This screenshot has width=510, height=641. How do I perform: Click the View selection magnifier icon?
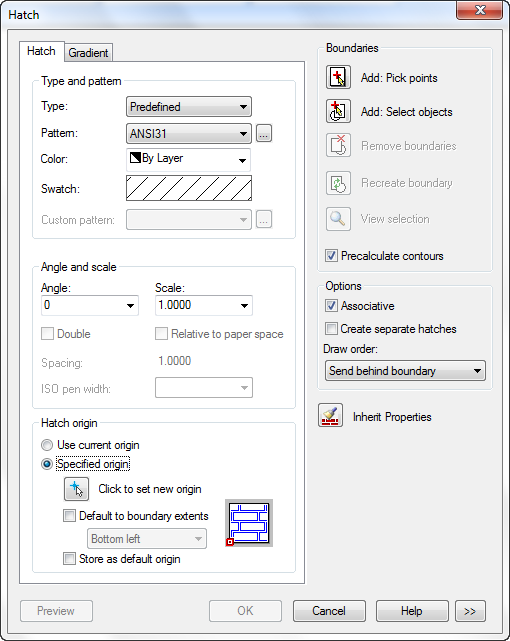(338, 219)
